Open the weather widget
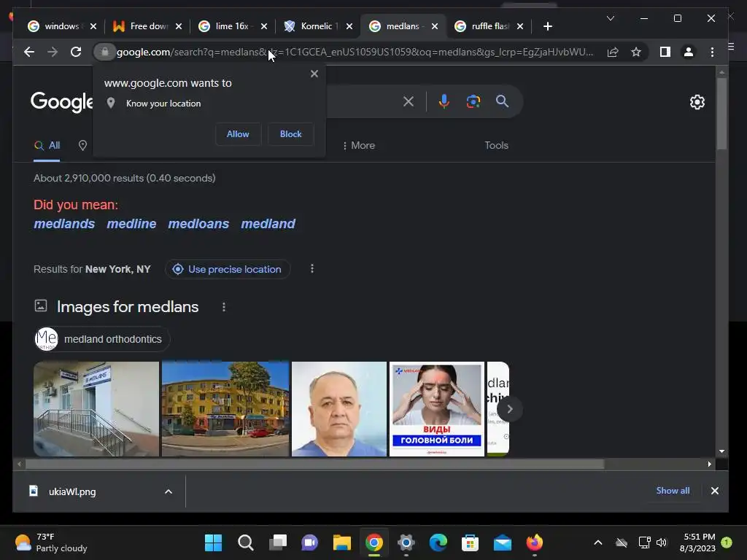The height and width of the screenshot is (560, 747). pos(51,542)
